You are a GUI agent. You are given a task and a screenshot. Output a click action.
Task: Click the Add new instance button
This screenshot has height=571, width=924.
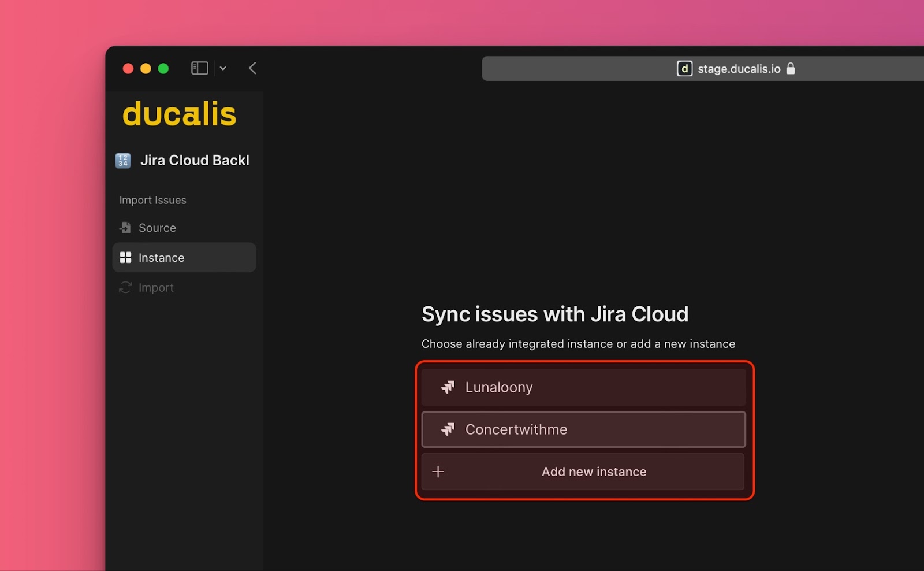pos(583,472)
